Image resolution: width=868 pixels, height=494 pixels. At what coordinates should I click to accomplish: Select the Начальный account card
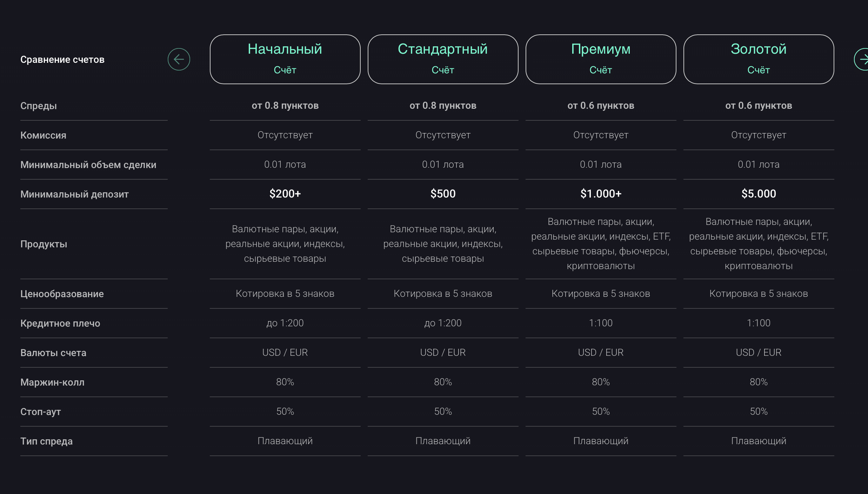click(x=285, y=59)
